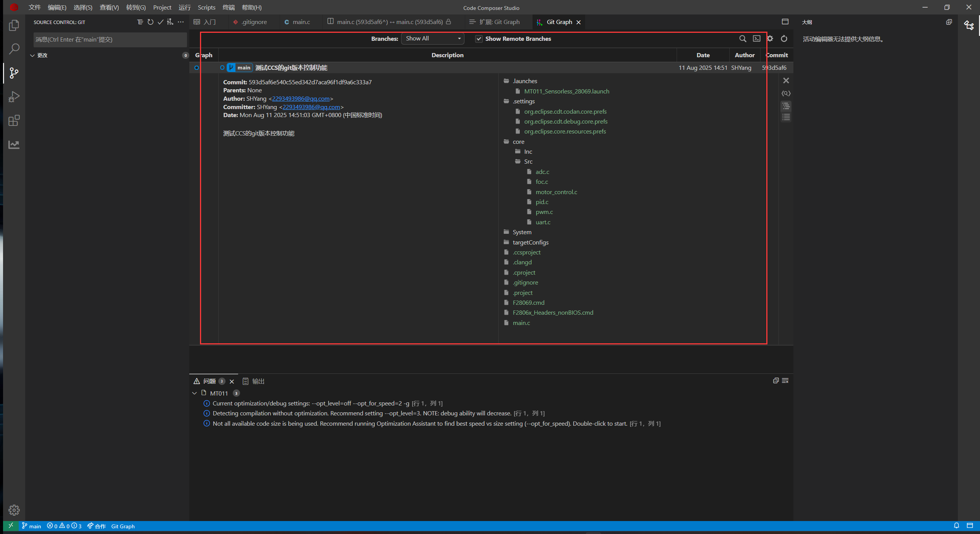Viewport: 980px width, 534px height.
Task: Open the Project menu
Action: coord(162,7)
